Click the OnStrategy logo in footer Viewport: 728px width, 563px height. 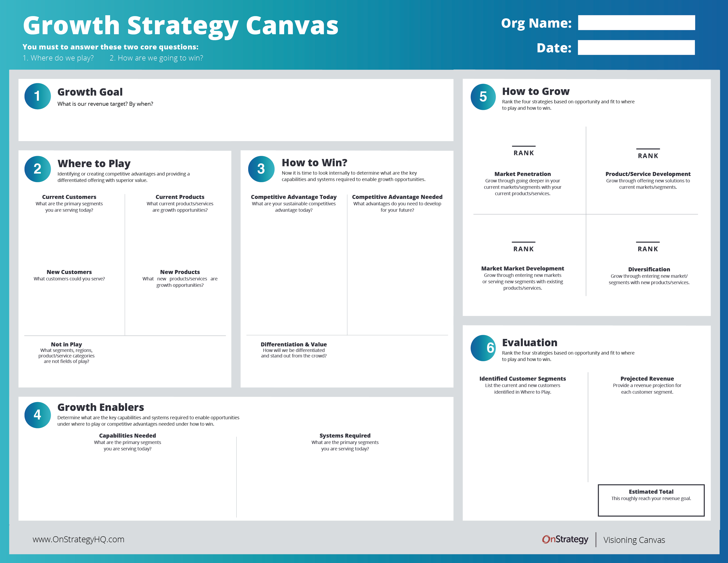tap(565, 539)
